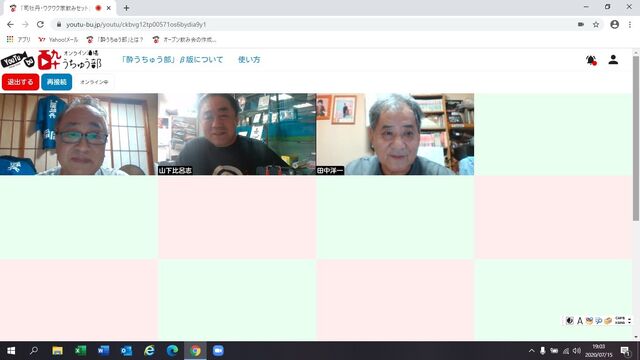The image size is (640, 360).
Task: Launch Word from the taskbar
Action: pyautogui.click(x=104, y=351)
